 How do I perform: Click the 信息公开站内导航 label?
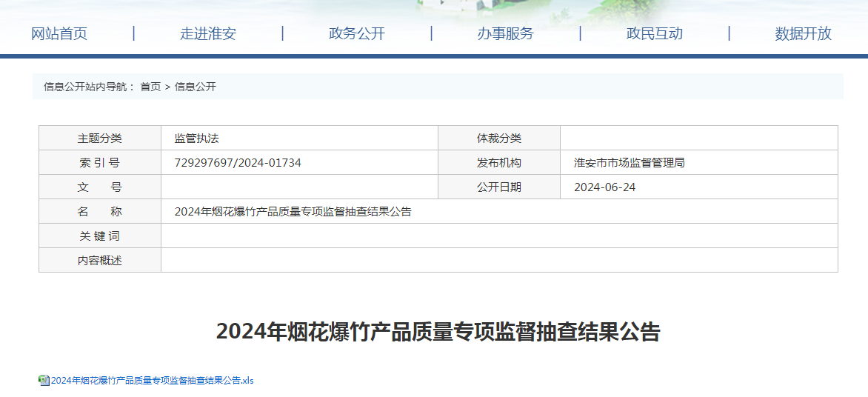point(89,87)
